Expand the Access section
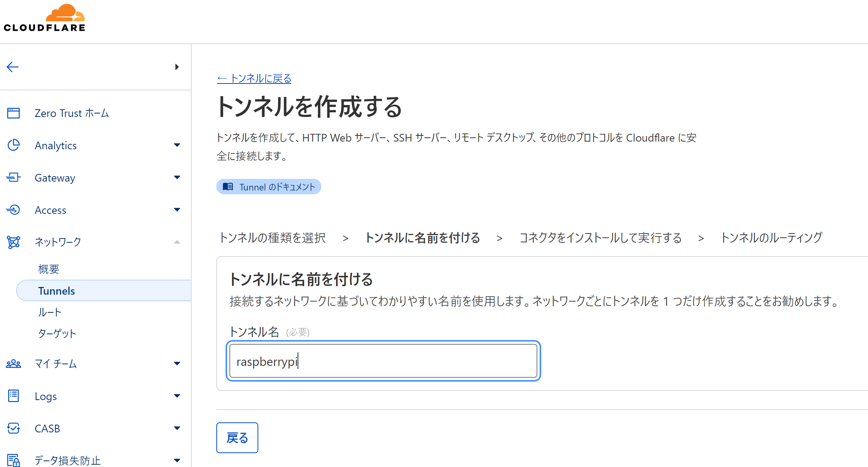 pyautogui.click(x=177, y=210)
